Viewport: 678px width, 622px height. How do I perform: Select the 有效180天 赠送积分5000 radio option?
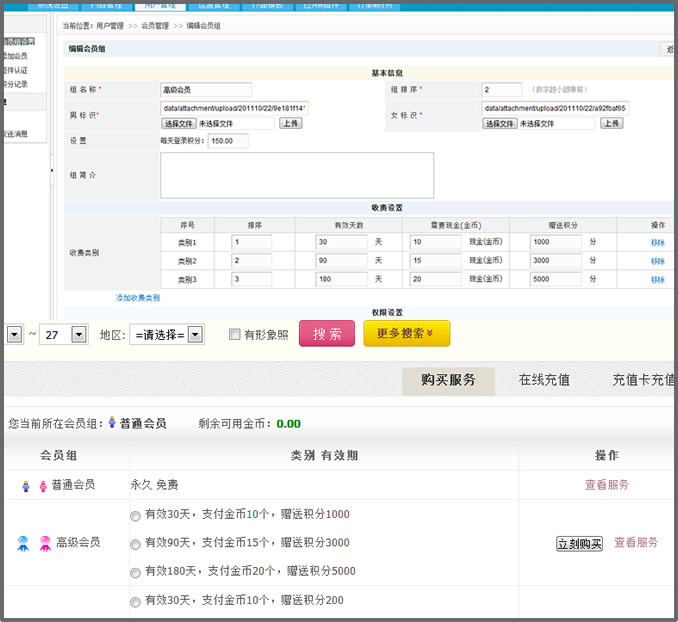[x=135, y=572]
